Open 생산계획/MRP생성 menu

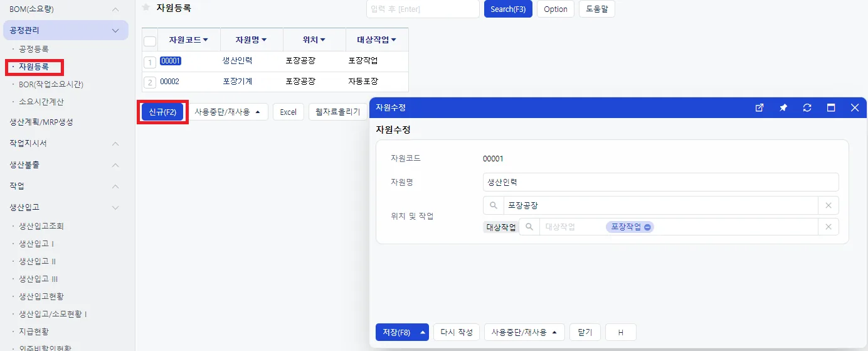pyautogui.click(x=41, y=122)
